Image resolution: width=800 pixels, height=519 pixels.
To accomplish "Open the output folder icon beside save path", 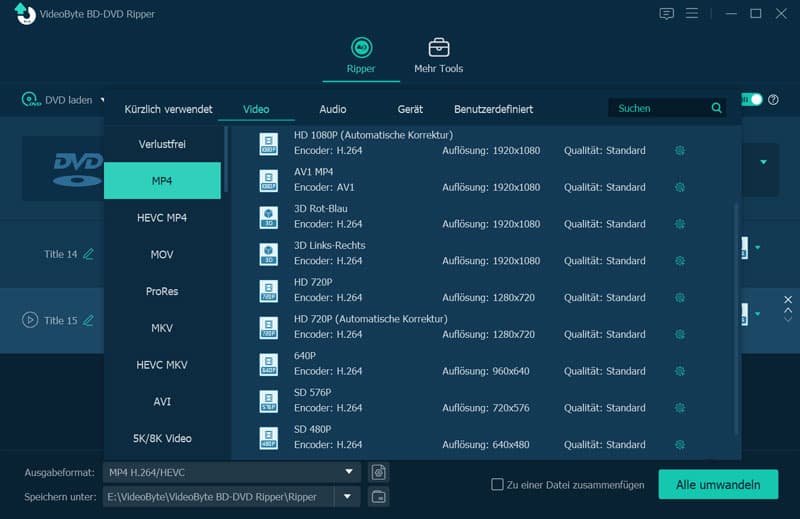I will (378, 497).
